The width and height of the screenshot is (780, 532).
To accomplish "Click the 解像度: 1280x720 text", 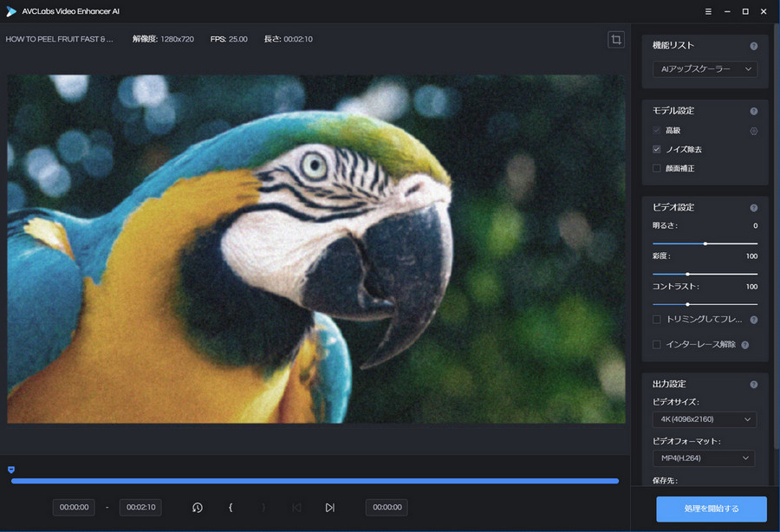I will point(163,39).
